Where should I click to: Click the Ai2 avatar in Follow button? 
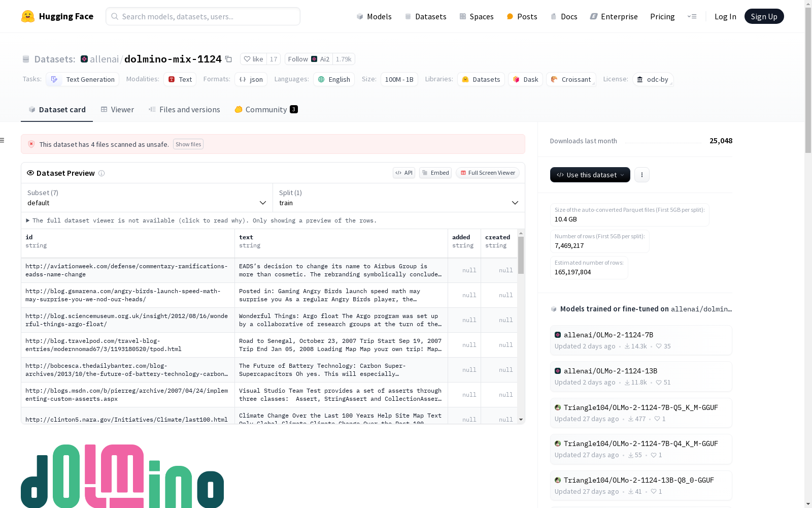315,59
